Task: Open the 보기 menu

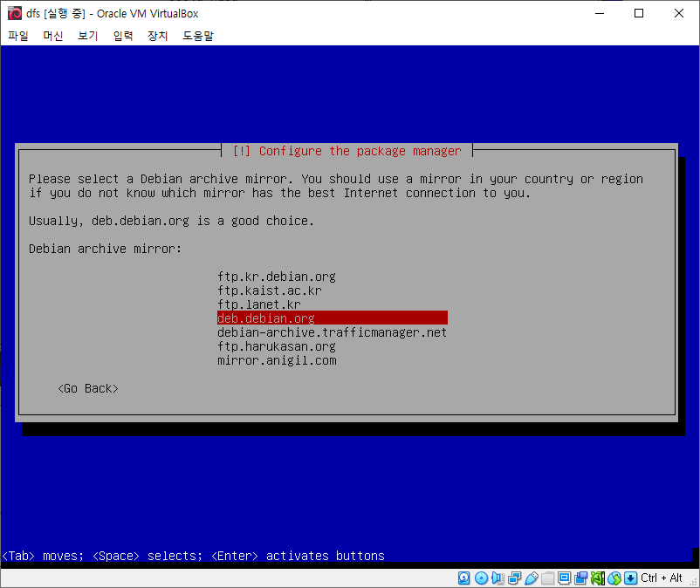Action: [88, 36]
